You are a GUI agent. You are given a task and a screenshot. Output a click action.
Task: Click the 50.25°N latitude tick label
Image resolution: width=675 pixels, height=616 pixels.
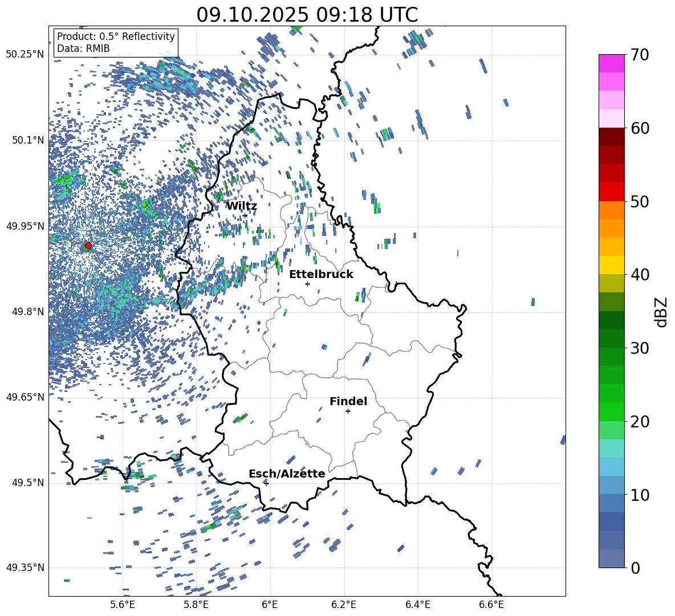click(25, 55)
